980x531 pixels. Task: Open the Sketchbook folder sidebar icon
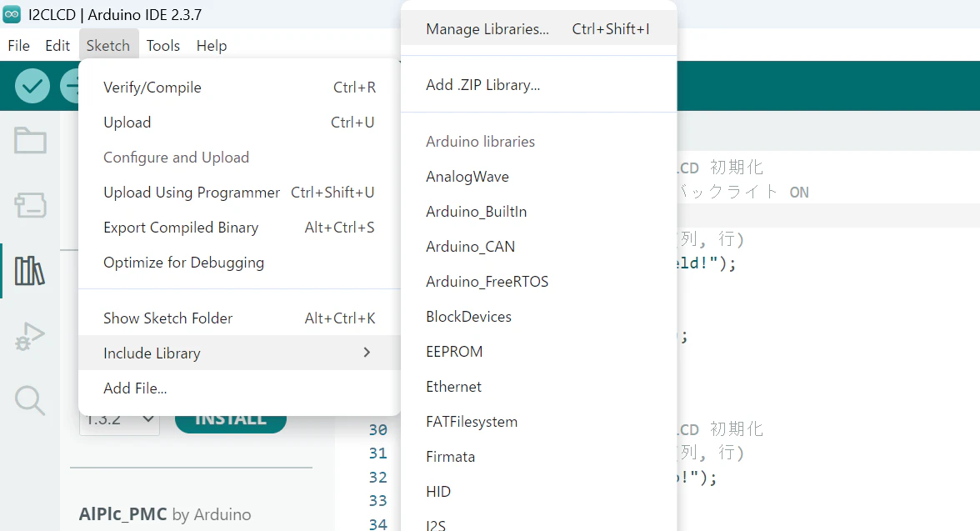point(30,140)
